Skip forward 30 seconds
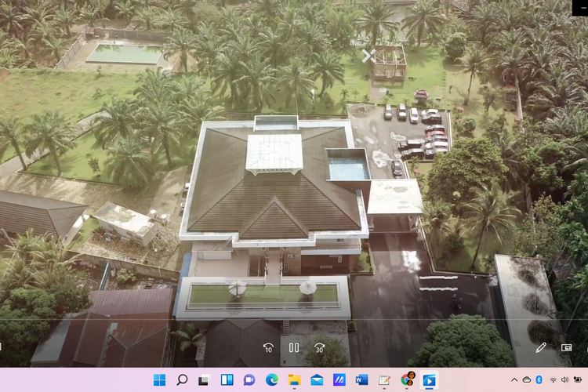Image resolution: width=588 pixels, height=392 pixels. point(319,347)
